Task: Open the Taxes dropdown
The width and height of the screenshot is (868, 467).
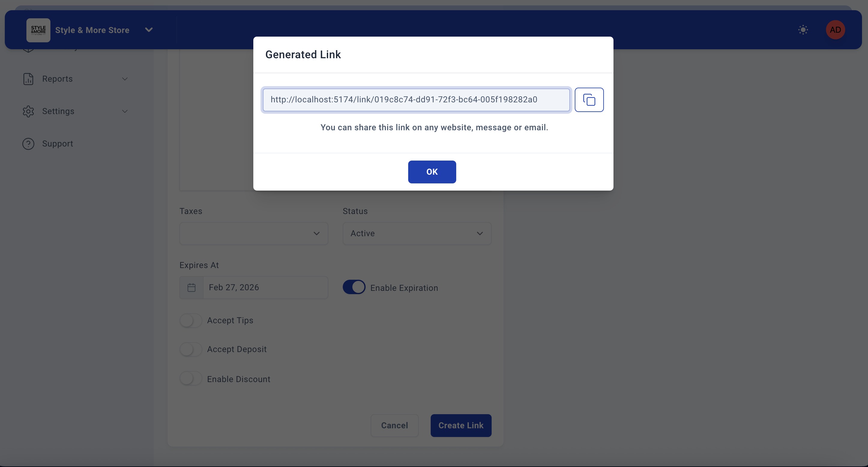Action: click(x=253, y=233)
